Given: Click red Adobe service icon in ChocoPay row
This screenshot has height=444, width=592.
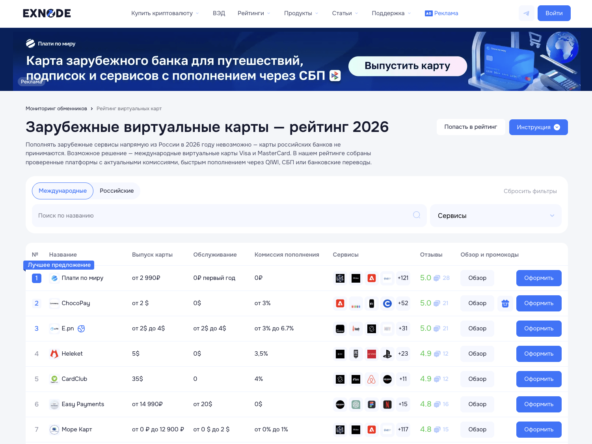Looking at the screenshot, I should coord(340,303).
